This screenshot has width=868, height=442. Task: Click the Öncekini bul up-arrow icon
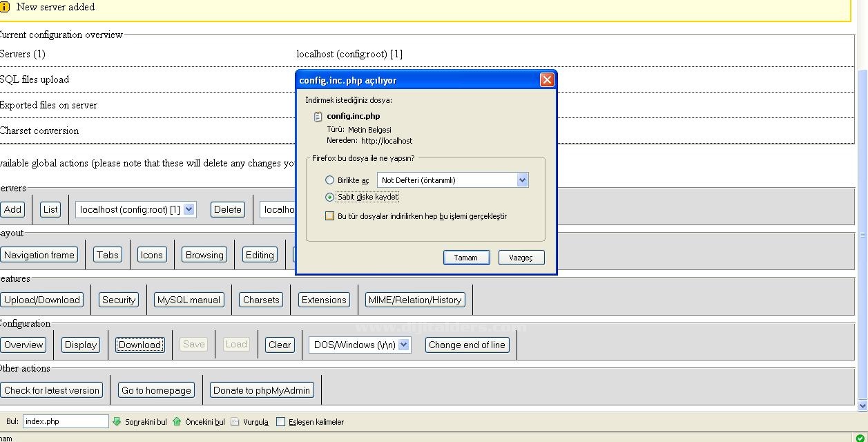click(177, 421)
